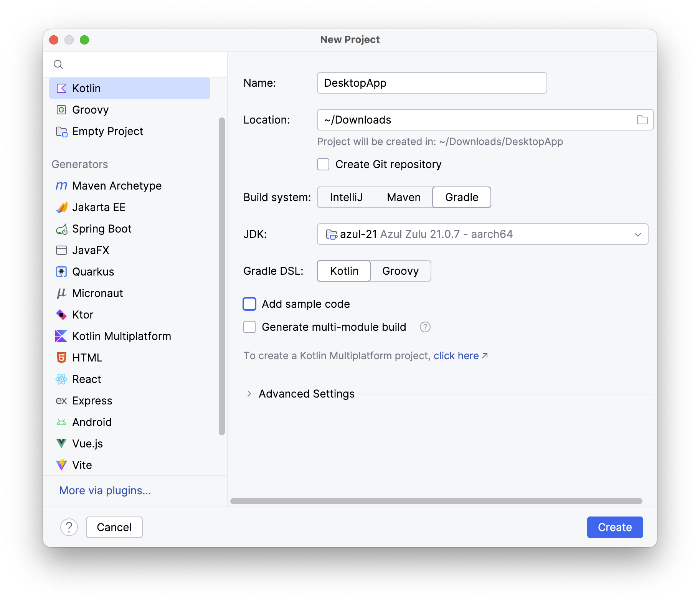Focus the Name input field
The width and height of the screenshot is (700, 604).
pos(432,83)
